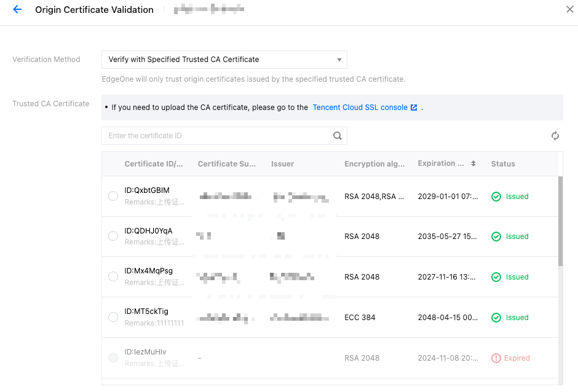Click the Origin Certificate Validation title
The image size is (578, 392).
click(94, 10)
